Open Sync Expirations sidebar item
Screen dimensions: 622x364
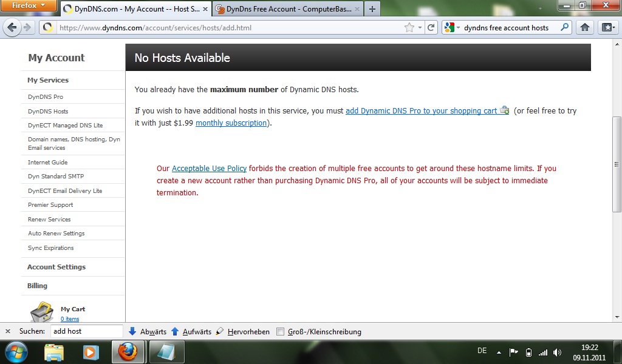pyautogui.click(x=51, y=248)
